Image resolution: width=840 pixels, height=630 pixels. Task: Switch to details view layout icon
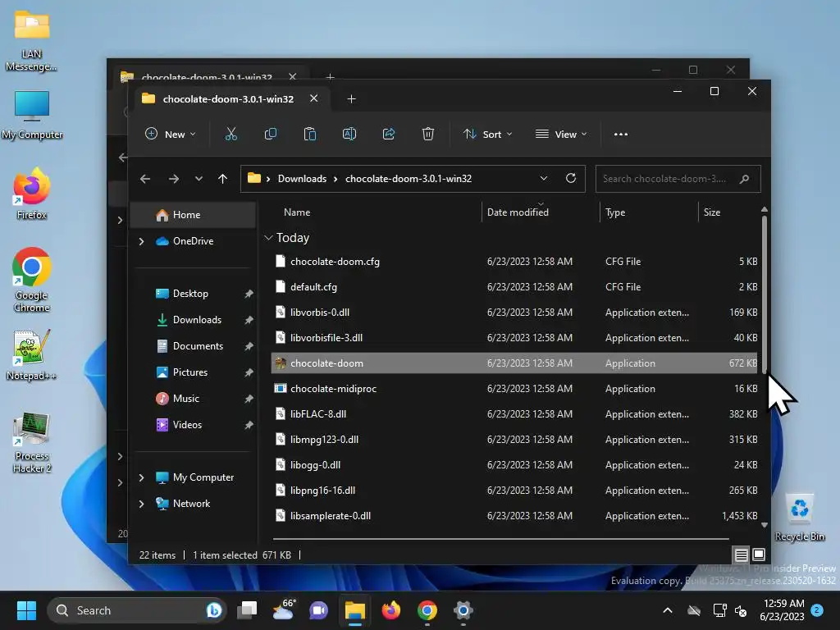coord(741,555)
